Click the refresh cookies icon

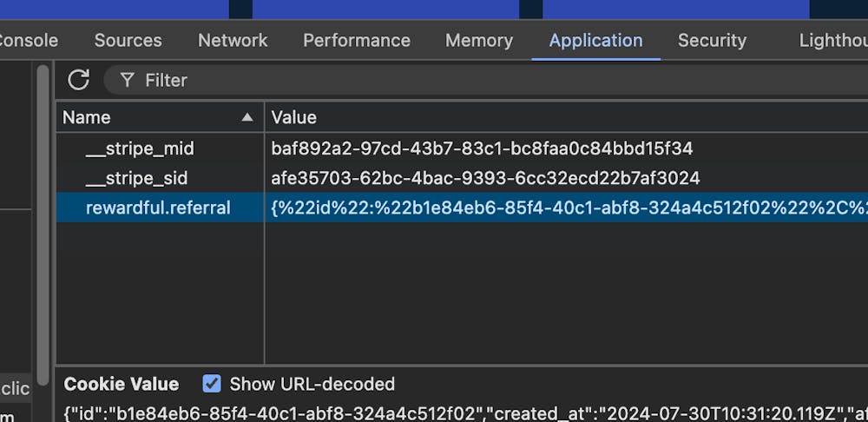(79, 80)
